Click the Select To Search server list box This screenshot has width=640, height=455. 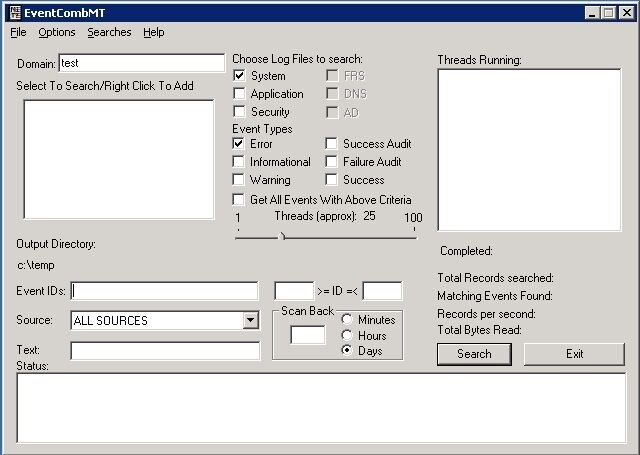point(119,160)
